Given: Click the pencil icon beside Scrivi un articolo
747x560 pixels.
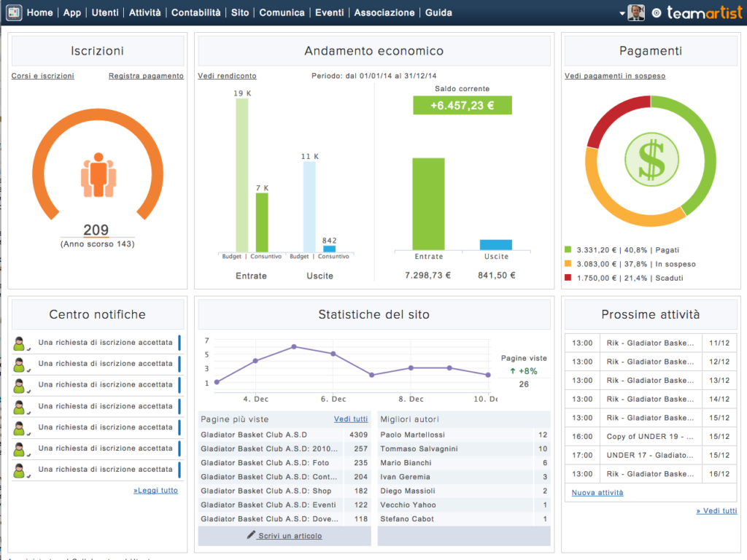Looking at the screenshot, I should (252, 535).
